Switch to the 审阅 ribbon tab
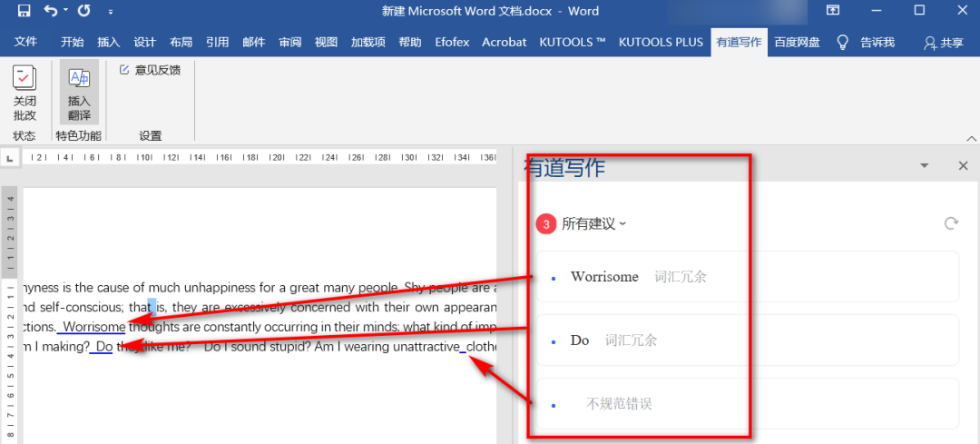This screenshot has height=444, width=980. click(x=290, y=42)
